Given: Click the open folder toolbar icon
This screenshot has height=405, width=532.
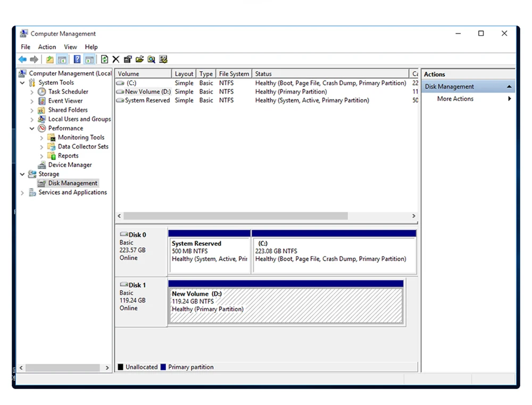Looking at the screenshot, I should coord(139,60).
